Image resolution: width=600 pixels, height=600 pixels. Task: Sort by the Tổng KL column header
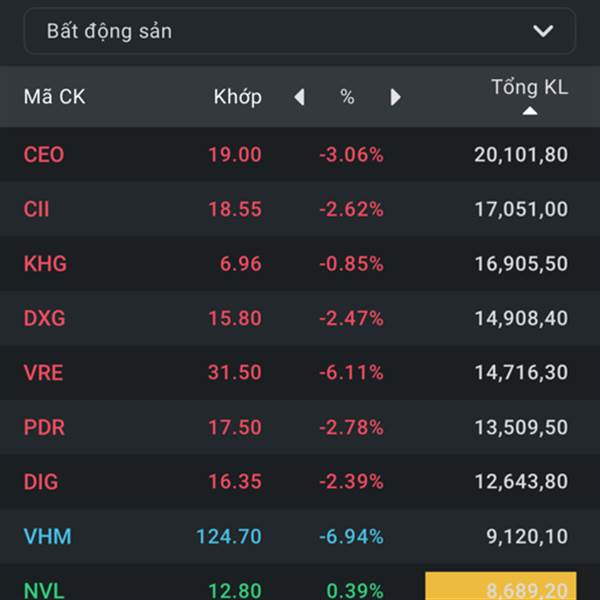[x=529, y=87]
